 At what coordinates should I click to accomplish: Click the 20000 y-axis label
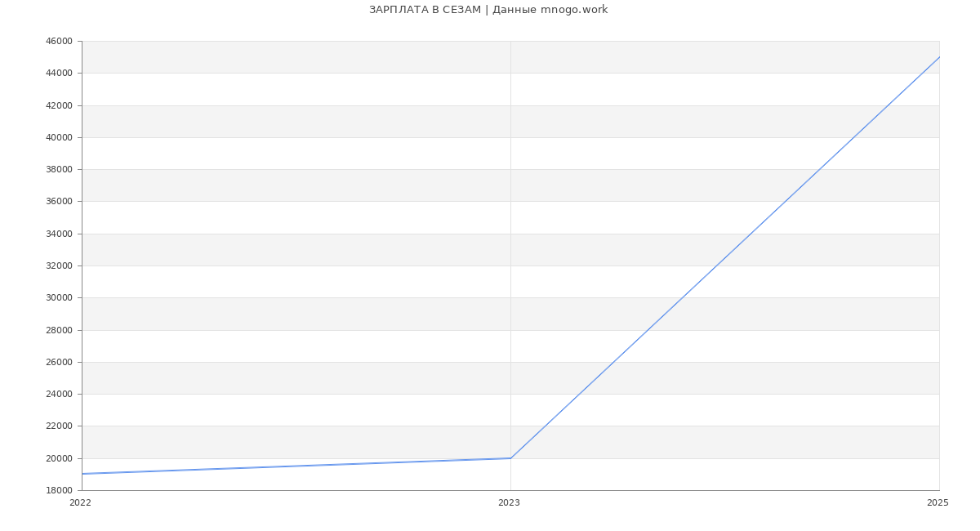59,459
